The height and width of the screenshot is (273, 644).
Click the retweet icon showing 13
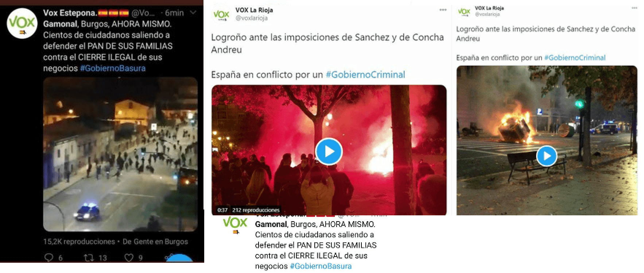click(89, 258)
